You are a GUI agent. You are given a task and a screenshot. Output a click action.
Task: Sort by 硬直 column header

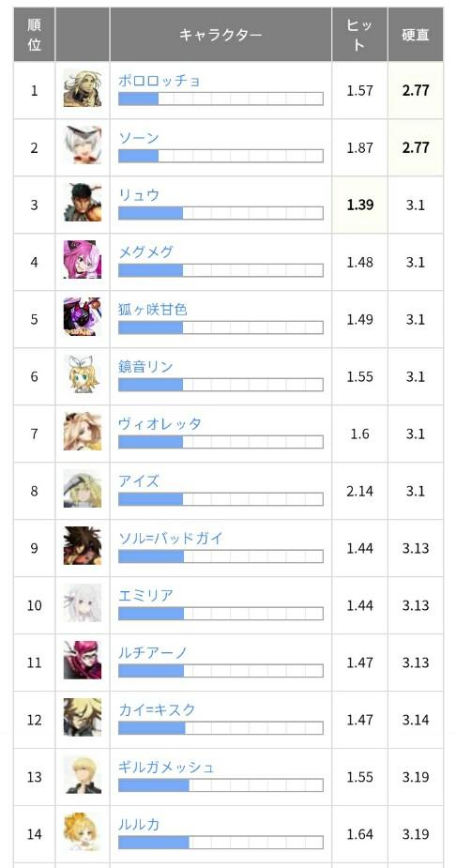(x=416, y=35)
